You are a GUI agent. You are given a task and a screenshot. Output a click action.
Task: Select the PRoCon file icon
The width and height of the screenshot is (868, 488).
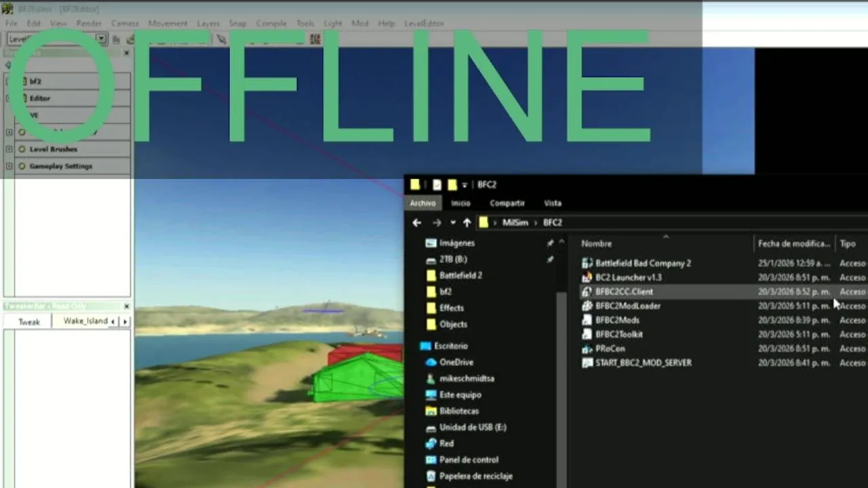pyautogui.click(x=587, y=348)
